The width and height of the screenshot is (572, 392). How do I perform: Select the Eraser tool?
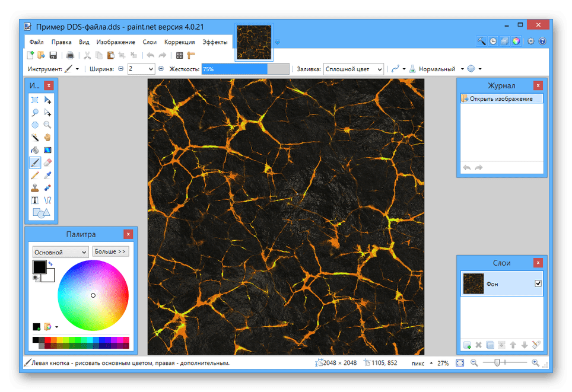[48, 162]
